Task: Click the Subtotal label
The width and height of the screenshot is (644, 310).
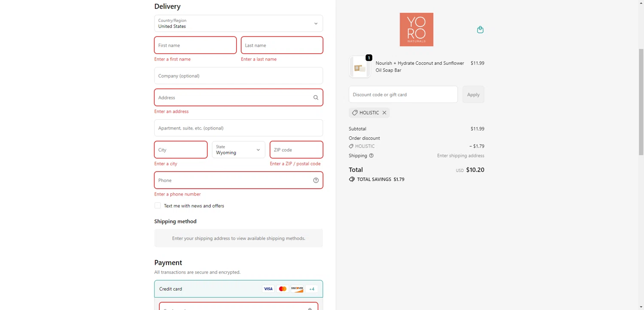Action: (x=358, y=129)
